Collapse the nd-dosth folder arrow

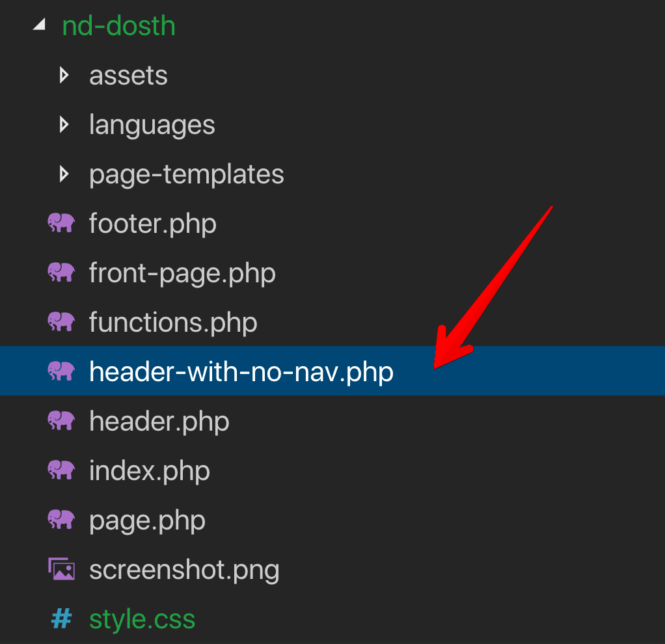point(40,25)
